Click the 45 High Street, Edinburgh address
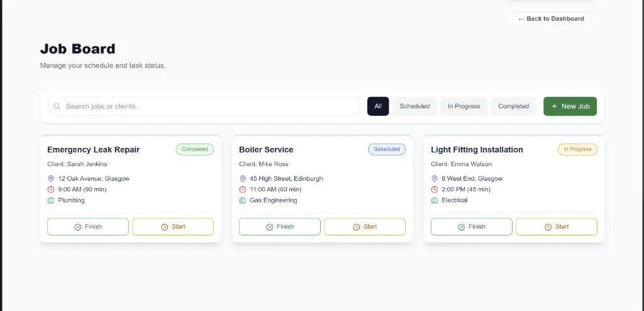Viewport: 644px width, 311px height. [x=286, y=179]
